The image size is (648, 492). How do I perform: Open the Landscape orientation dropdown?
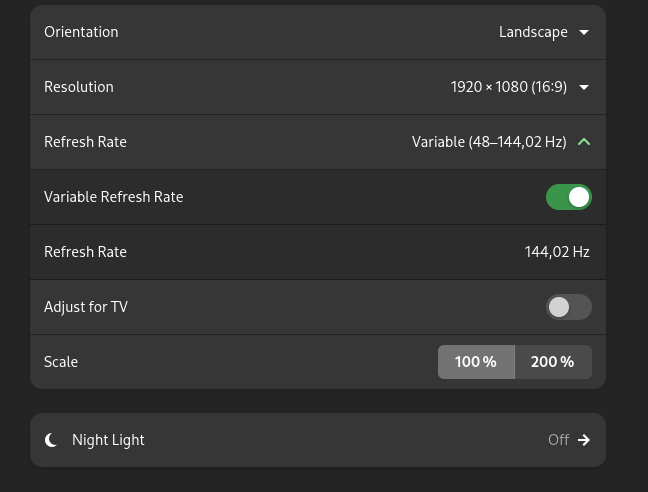(x=533, y=32)
